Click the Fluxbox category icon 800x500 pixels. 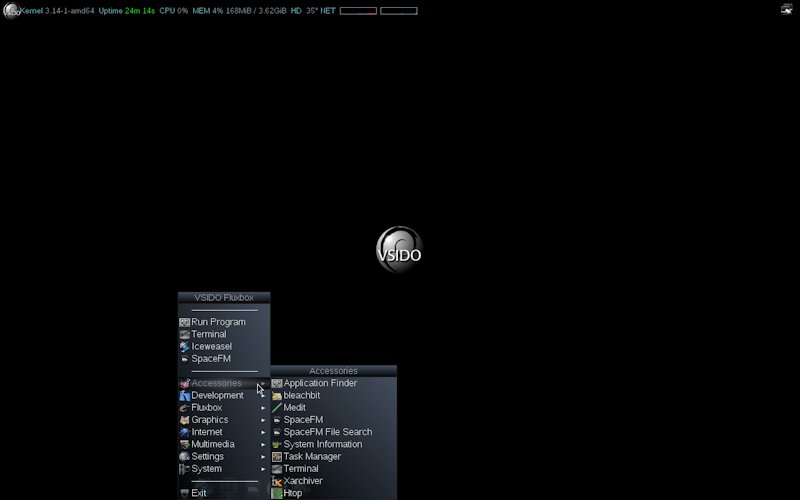184,408
